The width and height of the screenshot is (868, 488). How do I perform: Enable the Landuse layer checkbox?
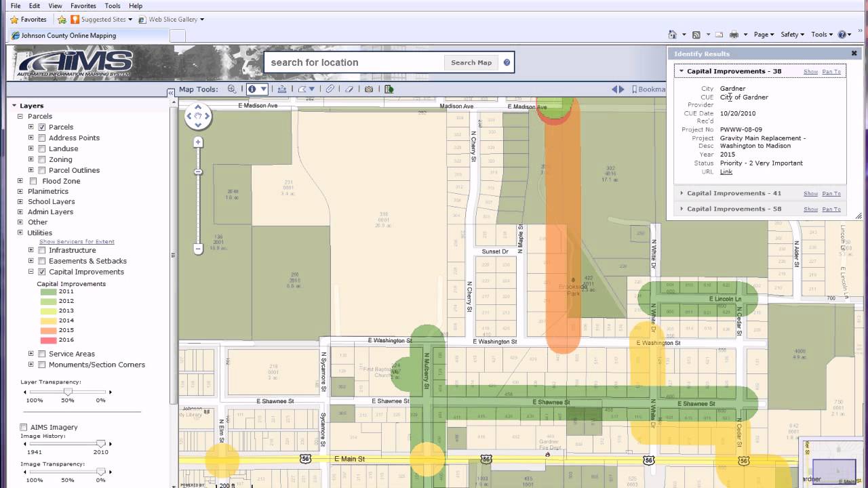(x=42, y=148)
